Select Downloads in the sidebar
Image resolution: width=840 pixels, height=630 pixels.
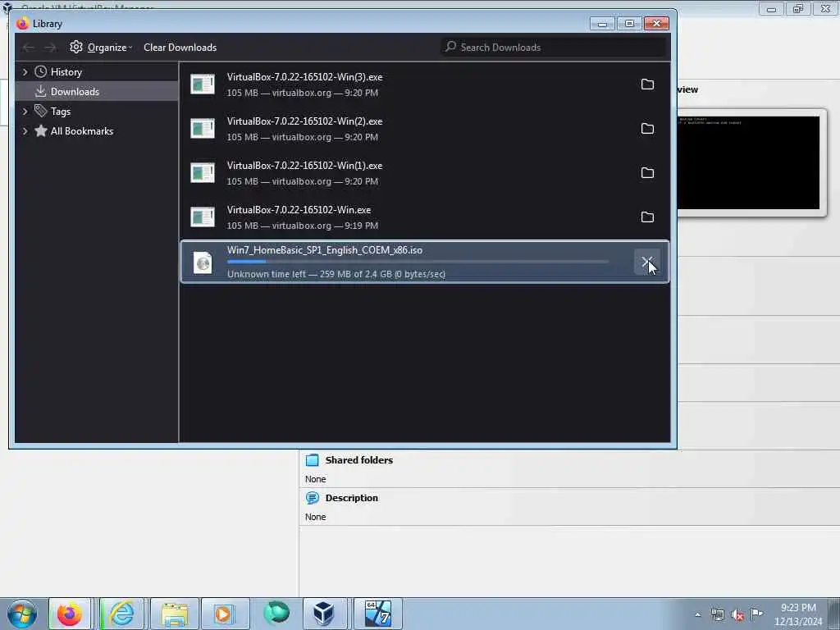click(x=97, y=92)
